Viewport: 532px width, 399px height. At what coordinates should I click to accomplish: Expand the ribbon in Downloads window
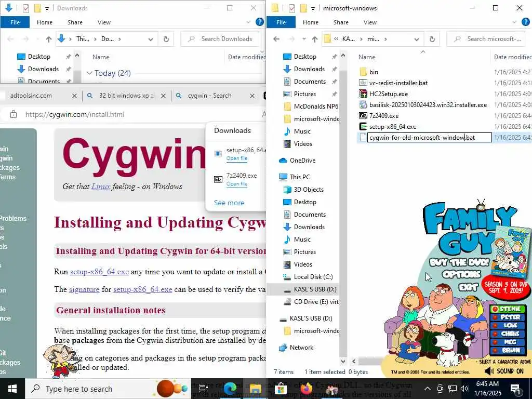pos(248,22)
